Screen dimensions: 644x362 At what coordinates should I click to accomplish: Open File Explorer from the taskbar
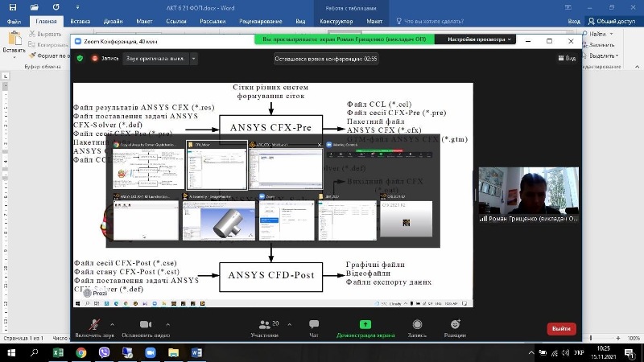[x=173, y=352]
